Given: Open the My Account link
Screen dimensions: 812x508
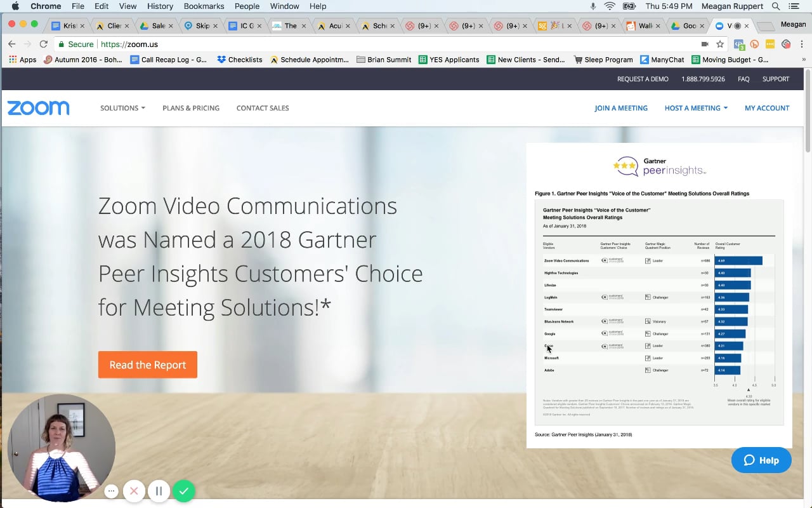Looking at the screenshot, I should pos(767,108).
